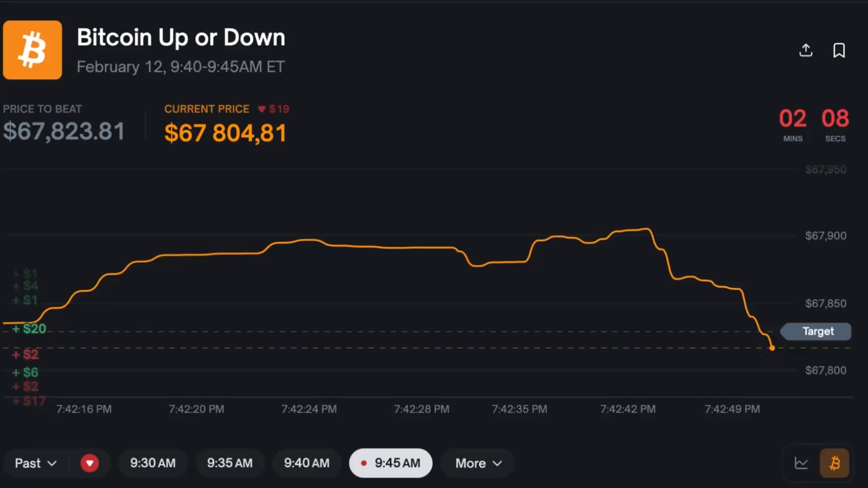Click the red $19 price change indicator
868x488 pixels.
pos(274,109)
